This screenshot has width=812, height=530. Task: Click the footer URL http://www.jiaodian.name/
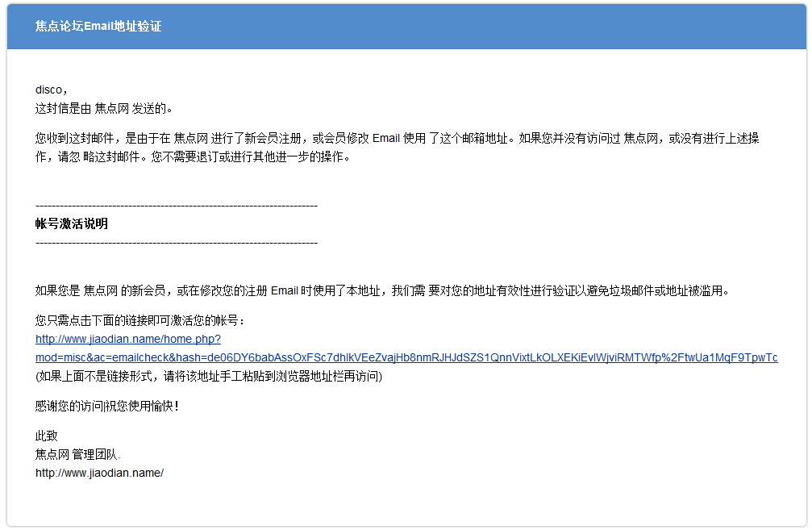coord(99,473)
